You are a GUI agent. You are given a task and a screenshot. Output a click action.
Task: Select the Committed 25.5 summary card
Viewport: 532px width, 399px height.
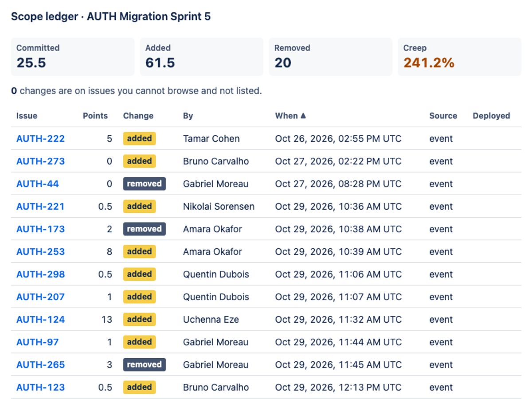[x=73, y=57]
